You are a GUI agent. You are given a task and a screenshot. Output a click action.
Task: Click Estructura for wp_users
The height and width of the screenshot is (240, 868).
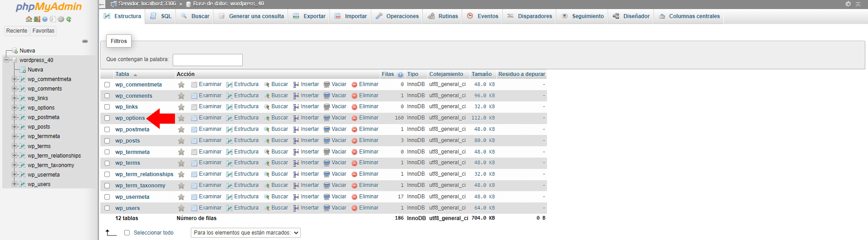point(242,208)
